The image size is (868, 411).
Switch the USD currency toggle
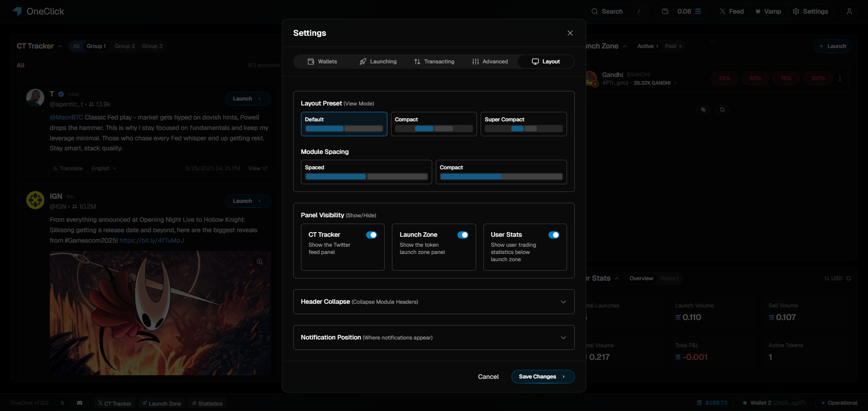pos(833,278)
